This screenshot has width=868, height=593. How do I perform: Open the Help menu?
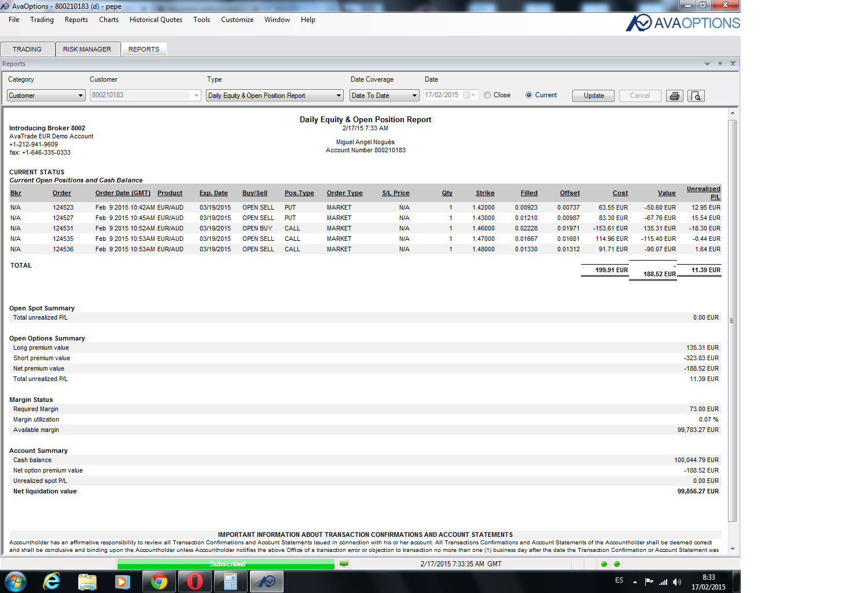point(308,20)
